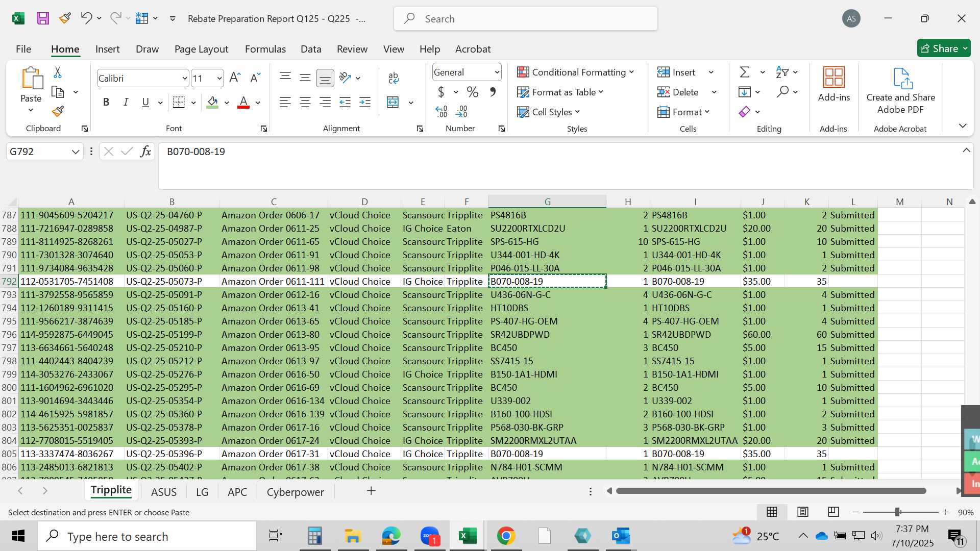Open the Name Box dropdown arrow
This screenshot has height=551, width=980.
click(x=76, y=152)
